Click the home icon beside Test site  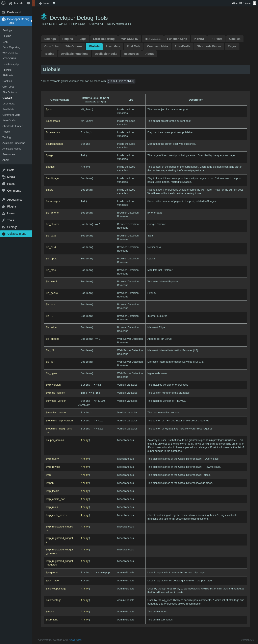click(x=10, y=3)
